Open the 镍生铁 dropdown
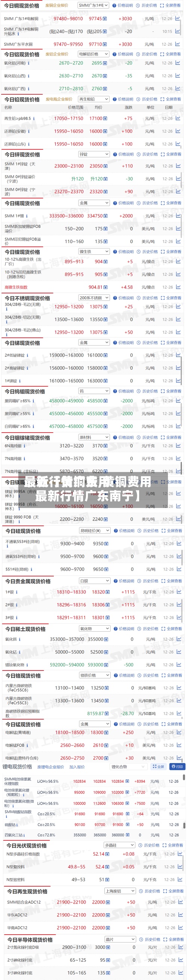The image size is (187, 980). tap(94, 251)
